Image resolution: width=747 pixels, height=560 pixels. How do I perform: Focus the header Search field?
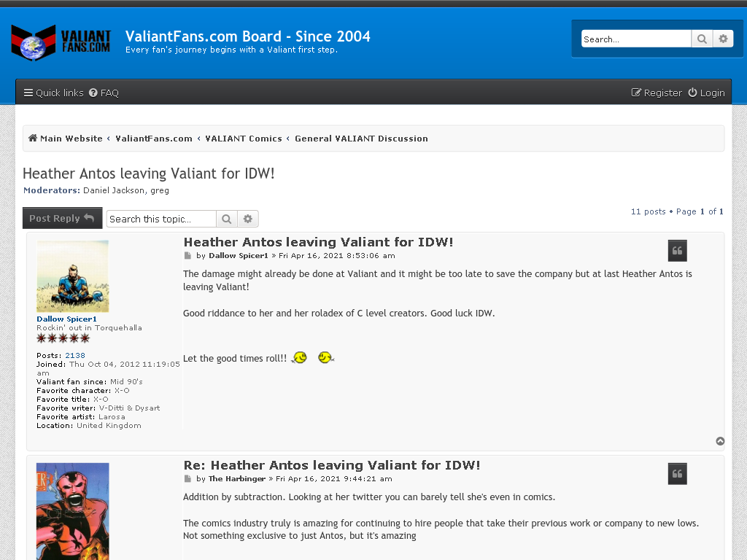636,39
